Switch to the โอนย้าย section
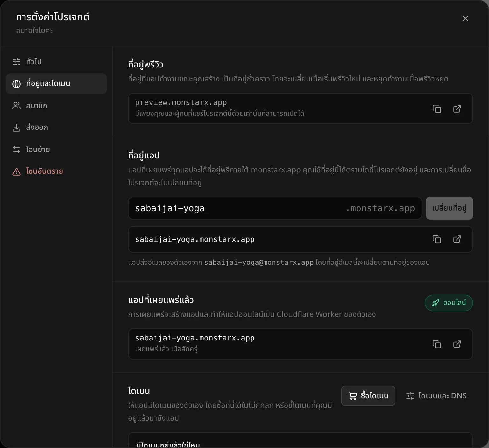The width and height of the screenshot is (489, 448). 56,149
